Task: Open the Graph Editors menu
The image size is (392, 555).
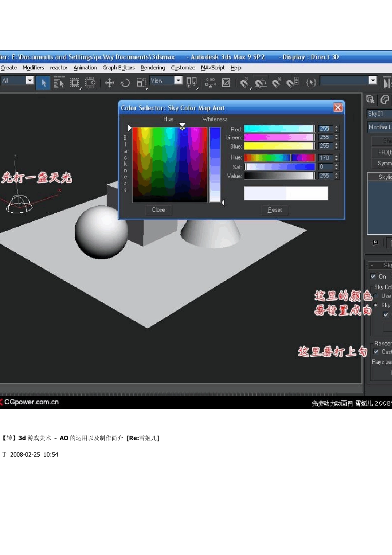Action: [118, 68]
